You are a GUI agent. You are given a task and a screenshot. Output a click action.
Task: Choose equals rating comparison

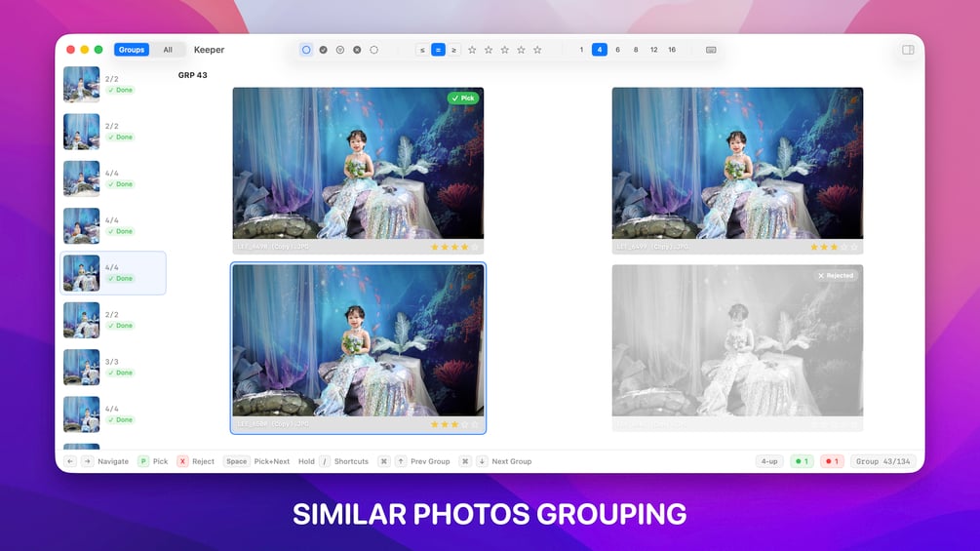click(x=438, y=50)
